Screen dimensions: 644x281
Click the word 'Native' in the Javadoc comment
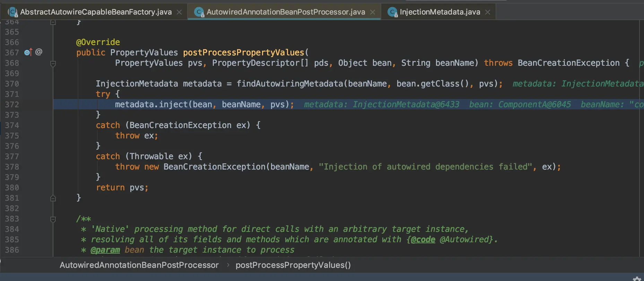click(x=110, y=229)
